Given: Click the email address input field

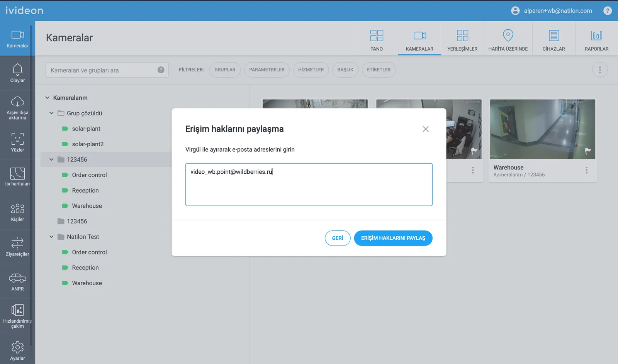Looking at the screenshot, I should click(309, 185).
